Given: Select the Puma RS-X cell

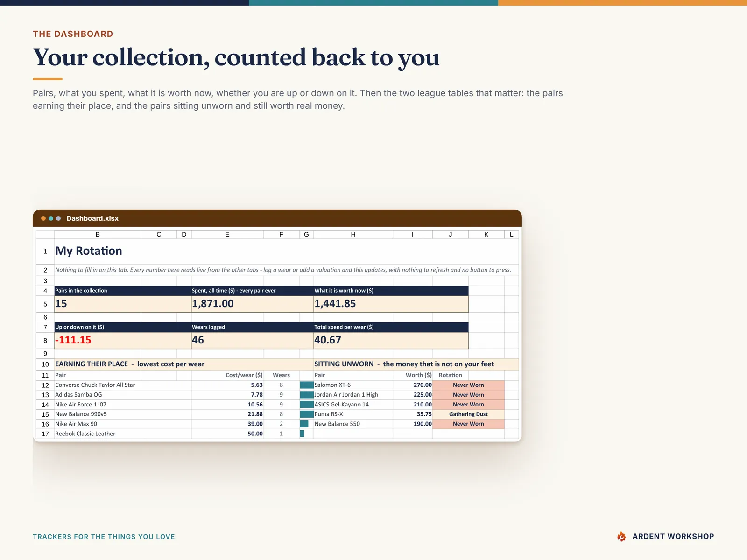Looking at the screenshot, I should click(x=353, y=414).
